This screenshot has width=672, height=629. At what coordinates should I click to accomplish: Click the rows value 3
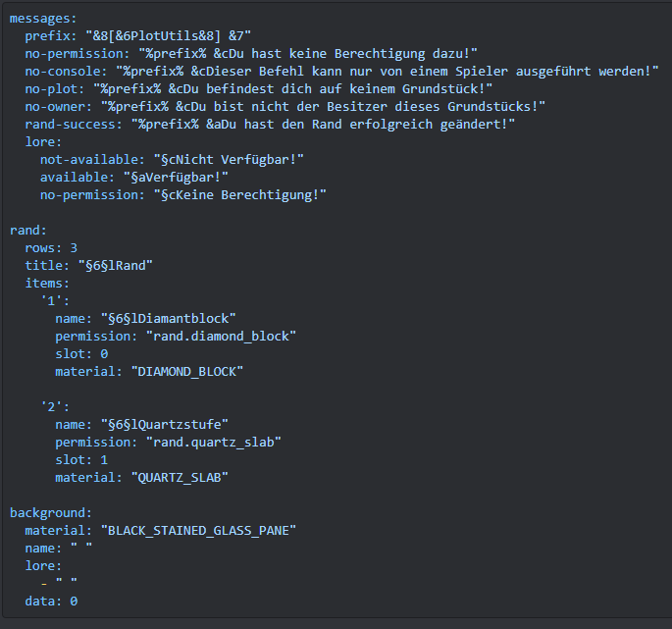pos(74,247)
